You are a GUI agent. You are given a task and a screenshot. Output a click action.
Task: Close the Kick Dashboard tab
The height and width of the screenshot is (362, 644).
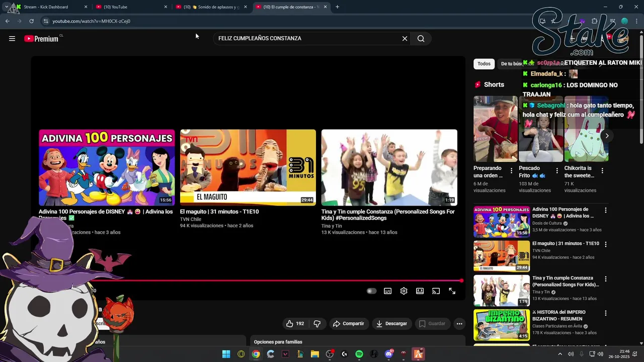(x=86, y=7)
